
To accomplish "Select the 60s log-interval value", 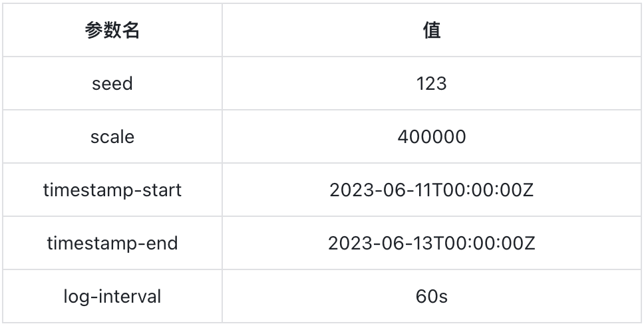I will [432, 297].
